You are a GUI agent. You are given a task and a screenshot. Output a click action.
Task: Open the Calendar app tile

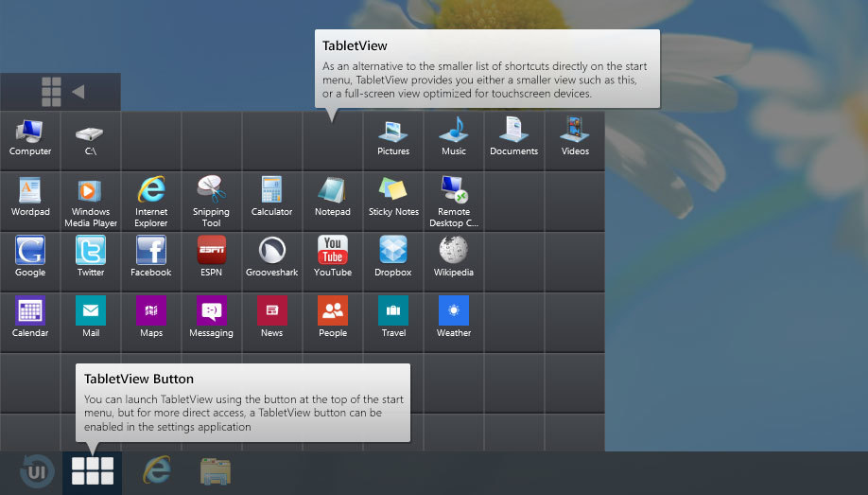pyautogui.click(x=30, y=322)
